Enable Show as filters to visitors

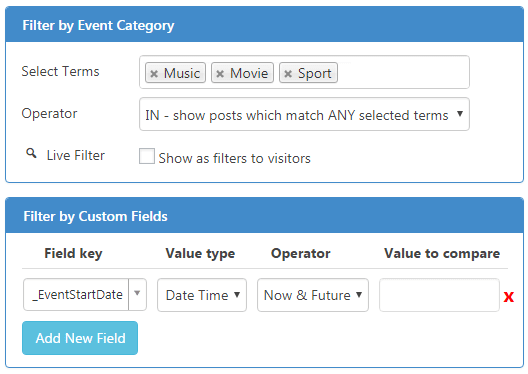pos(147,156)
